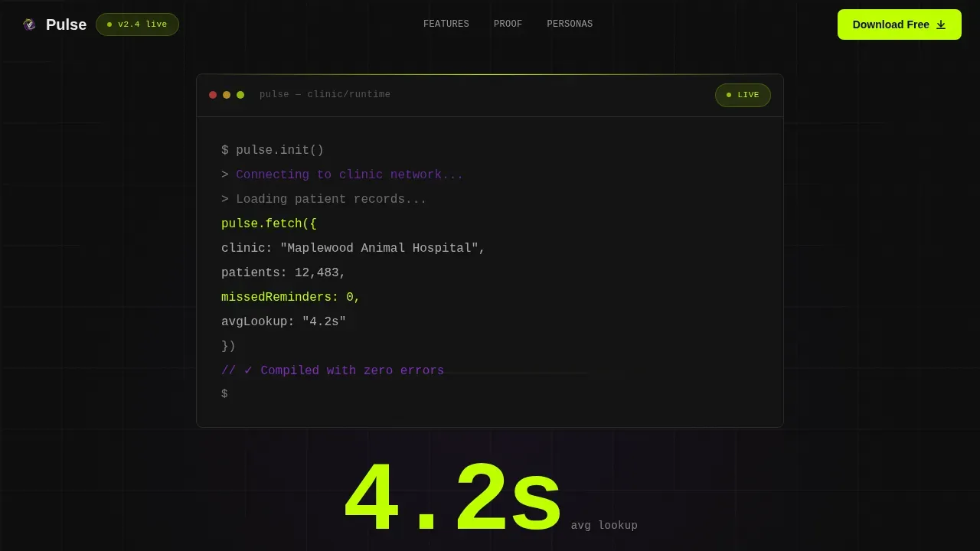The height and width of the screenshot is (551, 980).
Task: Open the Proof nav link
Action: [x=508, y=24]
